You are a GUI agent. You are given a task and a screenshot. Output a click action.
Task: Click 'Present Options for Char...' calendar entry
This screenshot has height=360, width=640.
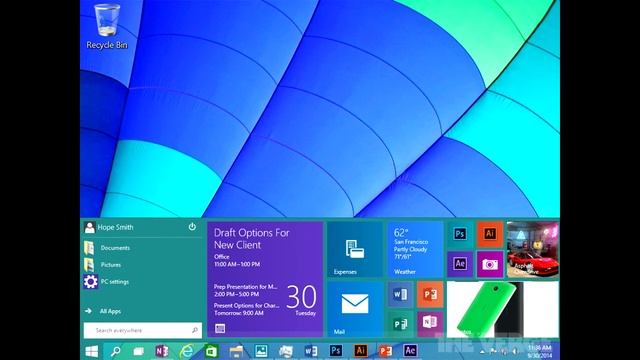247,309
